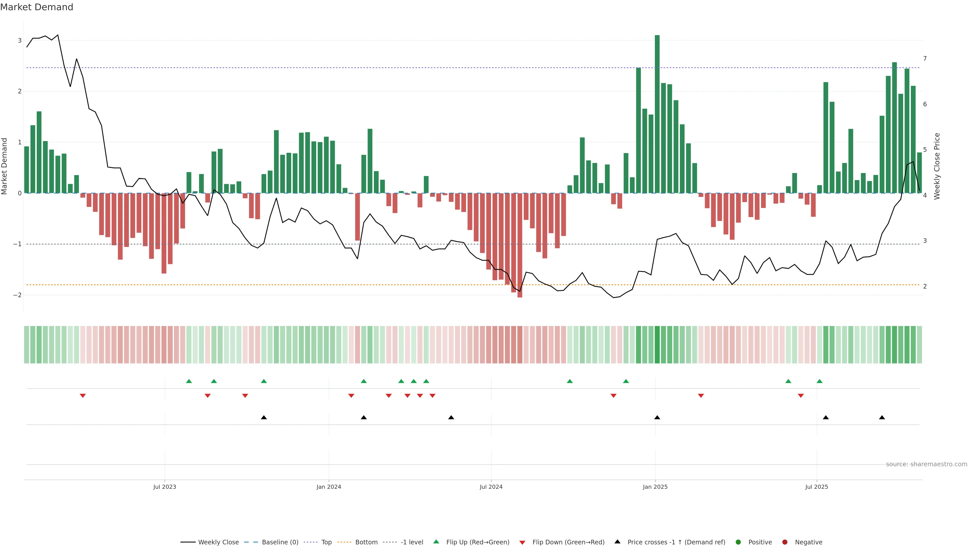980x551 pixels.
Task: Toggle the -1 level legend entry
Action: 412,542
